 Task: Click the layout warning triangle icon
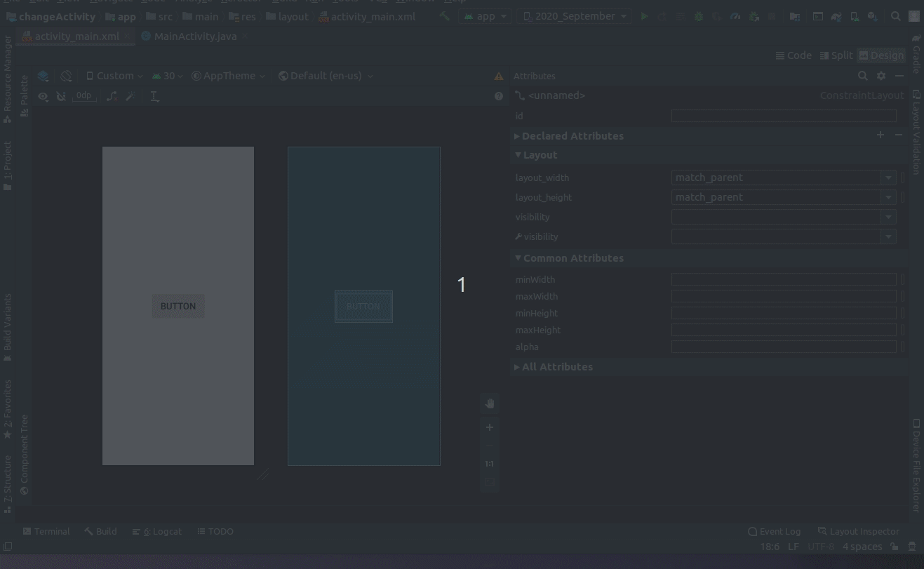499,76
